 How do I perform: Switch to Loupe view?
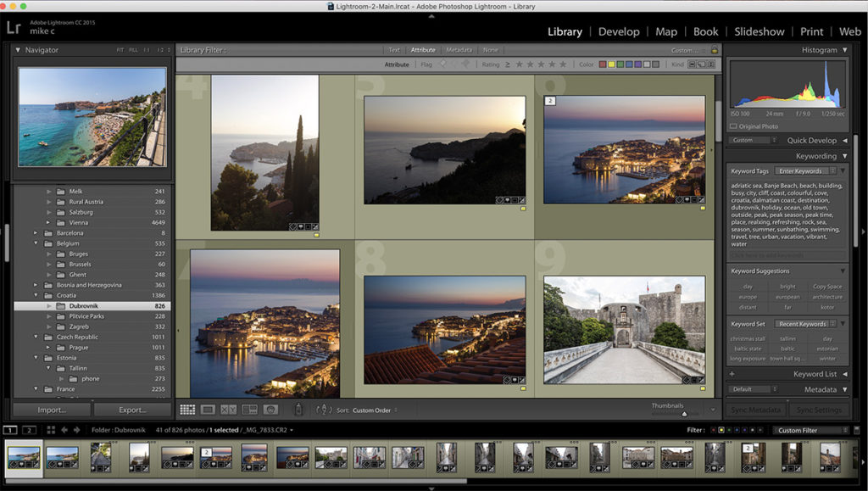[207, 409]
